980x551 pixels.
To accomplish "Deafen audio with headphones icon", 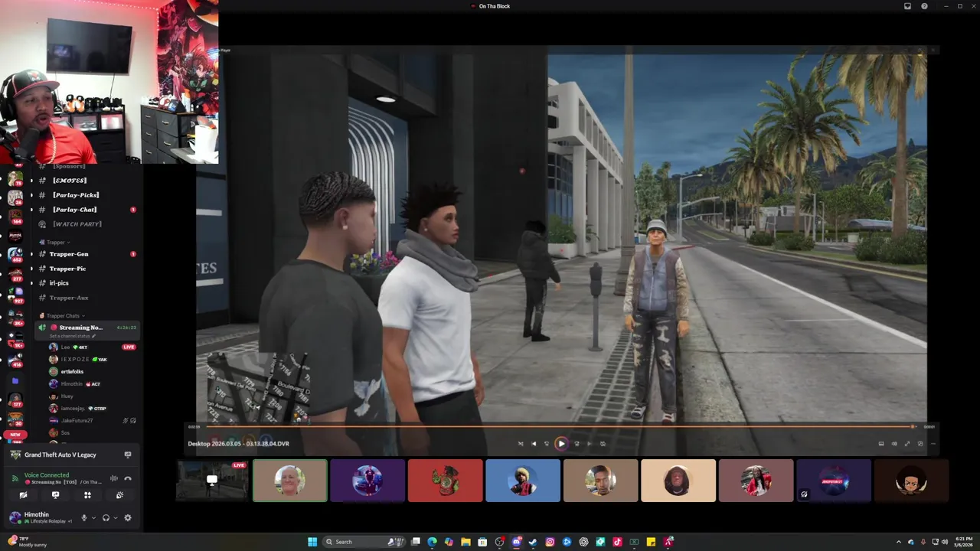I will [106, 518].
